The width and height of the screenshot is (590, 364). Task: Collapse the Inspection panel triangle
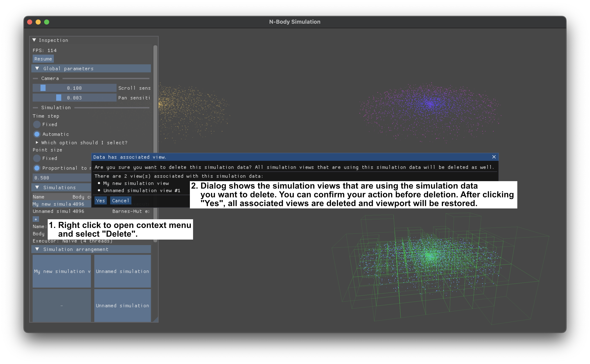(34, 40)
